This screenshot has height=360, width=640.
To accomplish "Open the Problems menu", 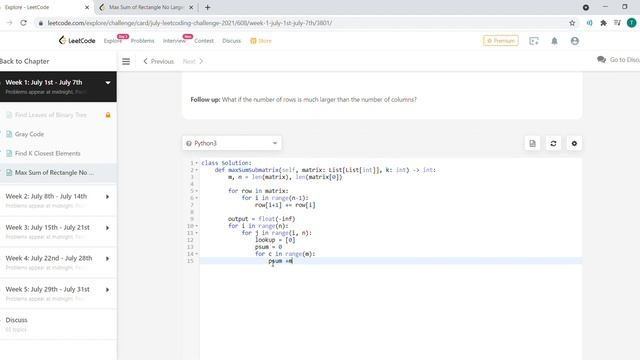I will pos(142,41).
